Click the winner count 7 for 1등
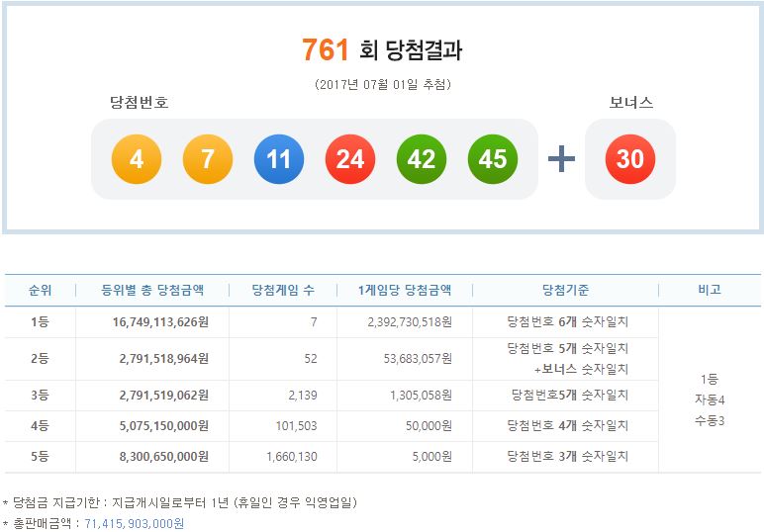The image size is (764, 532). click(314, 322)
